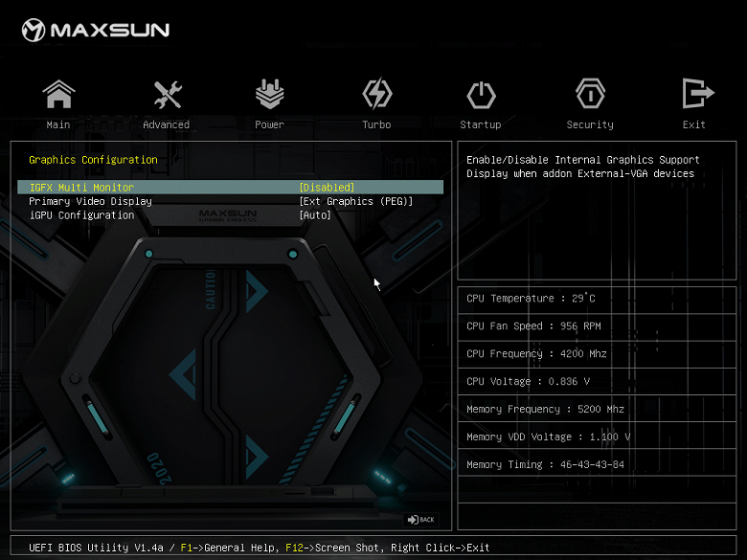Switch to the Advanced tab label

click(x=167, y=124)
